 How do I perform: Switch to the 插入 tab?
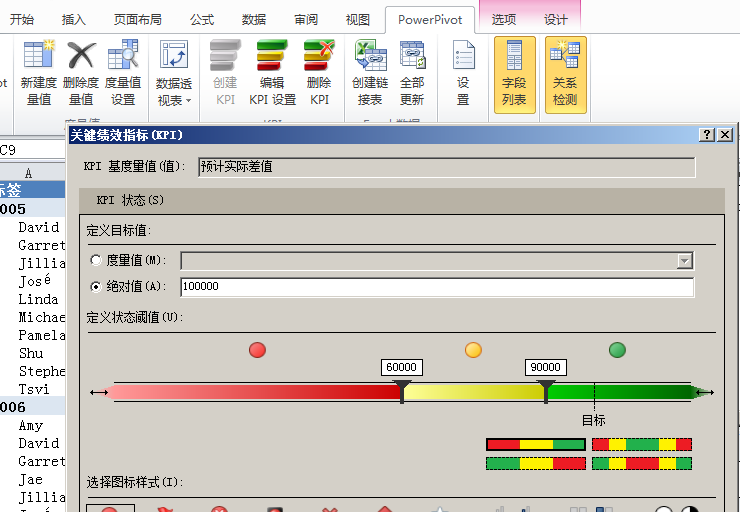click(74, 20)
